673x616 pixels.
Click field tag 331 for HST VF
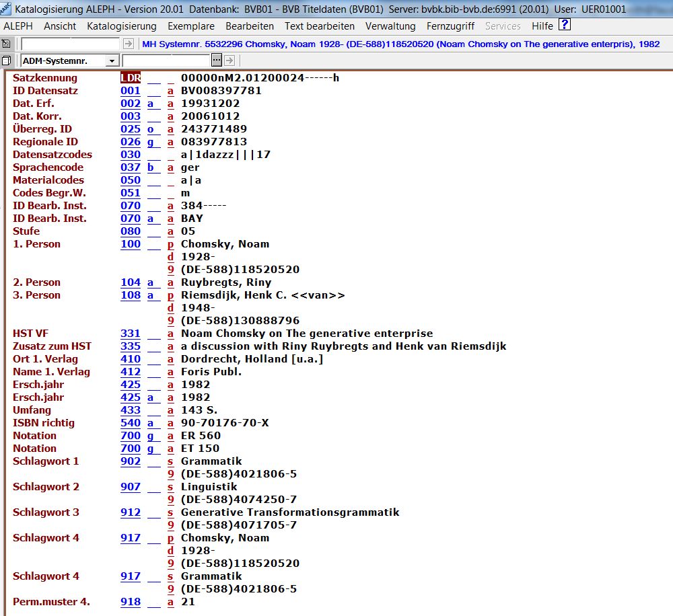point(131,334)
